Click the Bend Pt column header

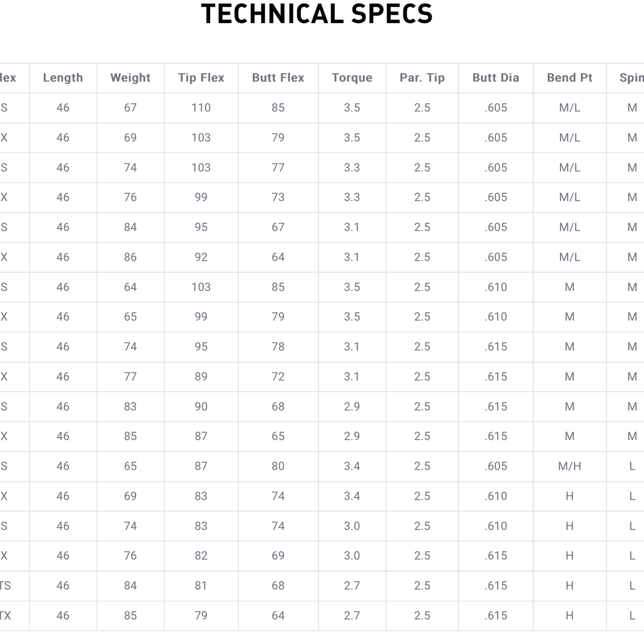(569, 78)
